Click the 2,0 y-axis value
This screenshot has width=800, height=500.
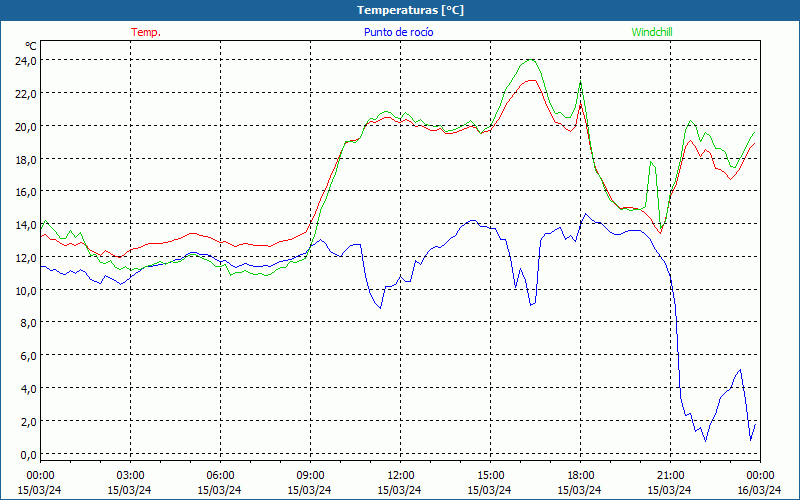[29, 422]
